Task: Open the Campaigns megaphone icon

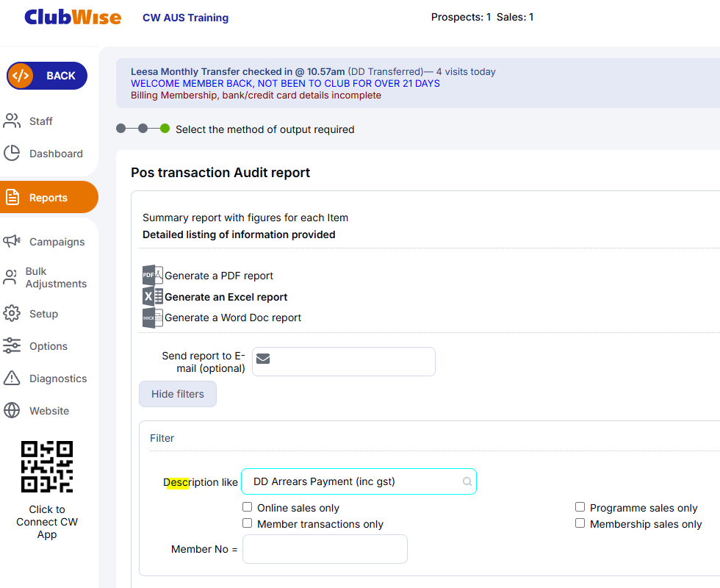Action: (12, 241)
